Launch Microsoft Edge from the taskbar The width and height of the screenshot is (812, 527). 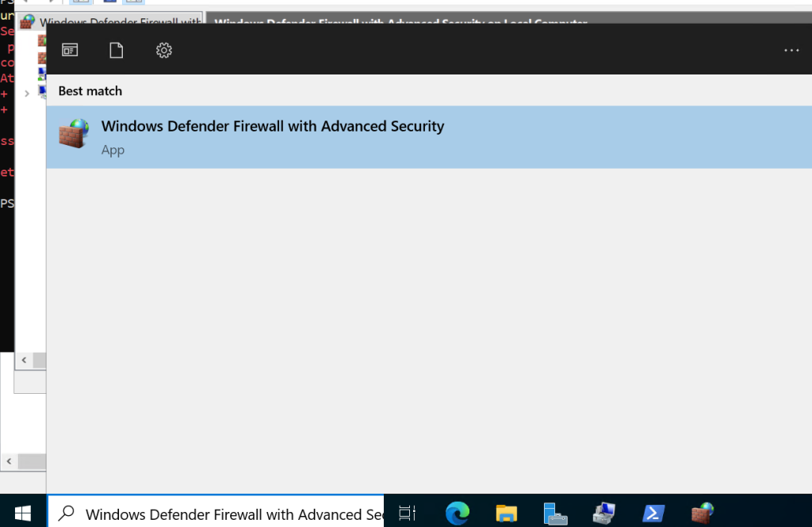[458, 513]
